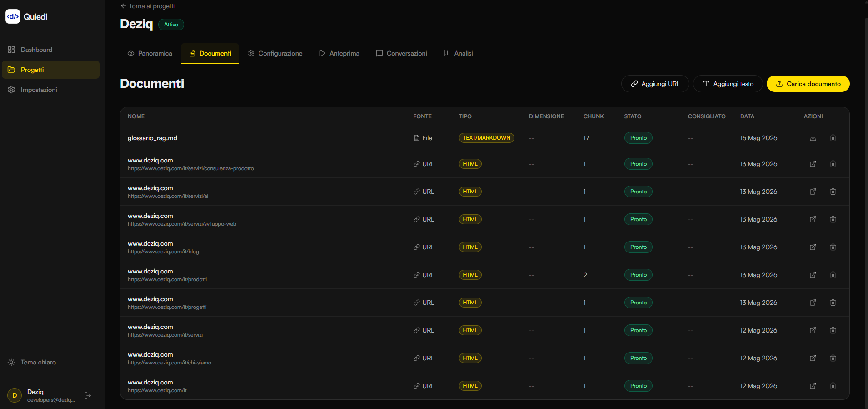This screenshot has height=409, width=868.
Task: Log out using the sidebar exit icon
Action: pos(88,395)
